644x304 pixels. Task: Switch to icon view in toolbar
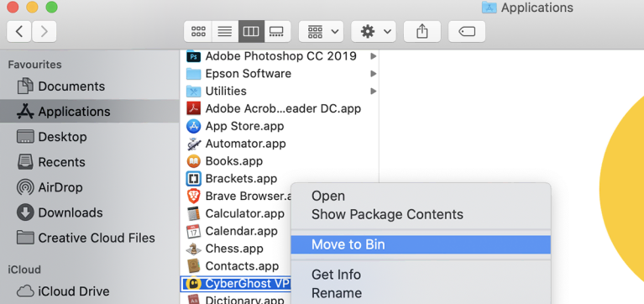coord(198,32)
